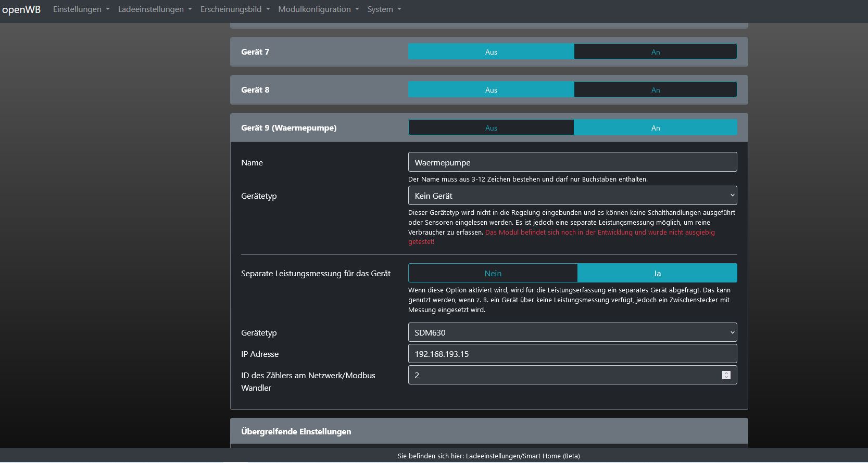Choose Nein for separate Leistungsmessung

(493, 273)
